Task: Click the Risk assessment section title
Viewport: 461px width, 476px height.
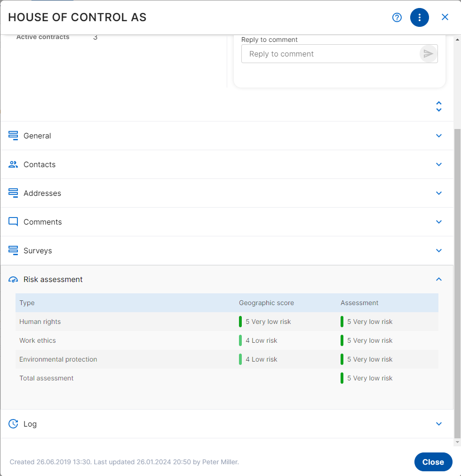Action: pos(53,279)
